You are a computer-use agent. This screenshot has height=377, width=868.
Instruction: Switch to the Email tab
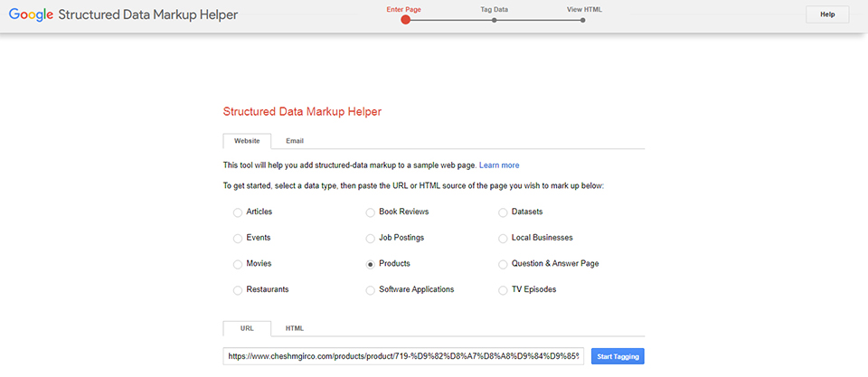tap(295, 141)
